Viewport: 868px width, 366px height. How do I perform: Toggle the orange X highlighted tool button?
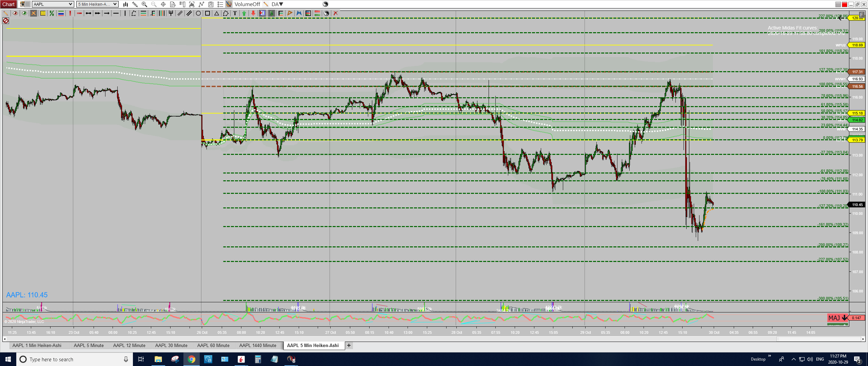pyautogui.click(x=34, y=13)
